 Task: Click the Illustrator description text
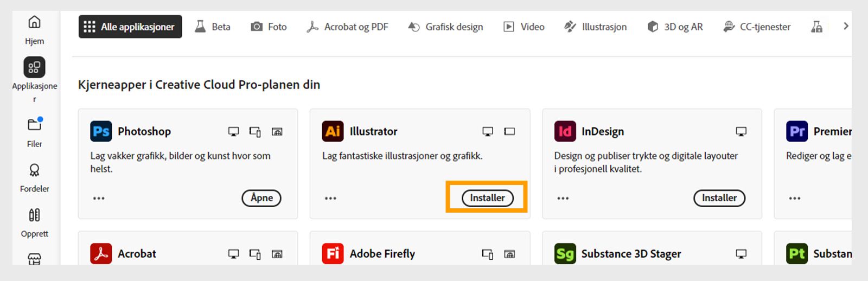click(403, 156)
